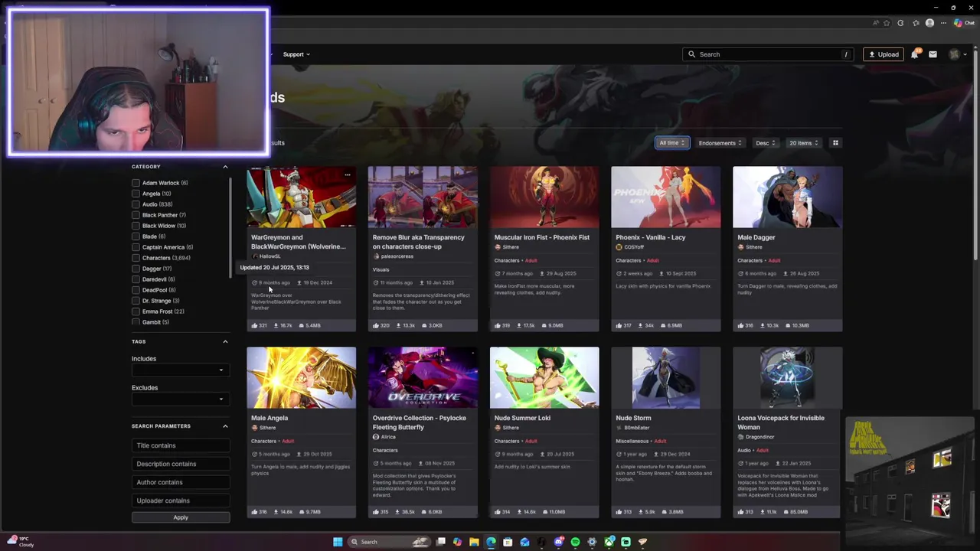This screenshot has height=551, width=980.
Task: Enable the Daredevil category
Action: click(136, 279)
